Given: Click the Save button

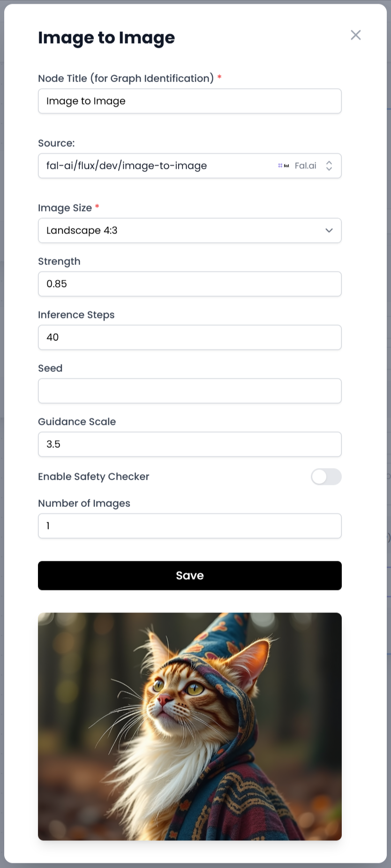Looking at the screenshot, I should [189, 575].
